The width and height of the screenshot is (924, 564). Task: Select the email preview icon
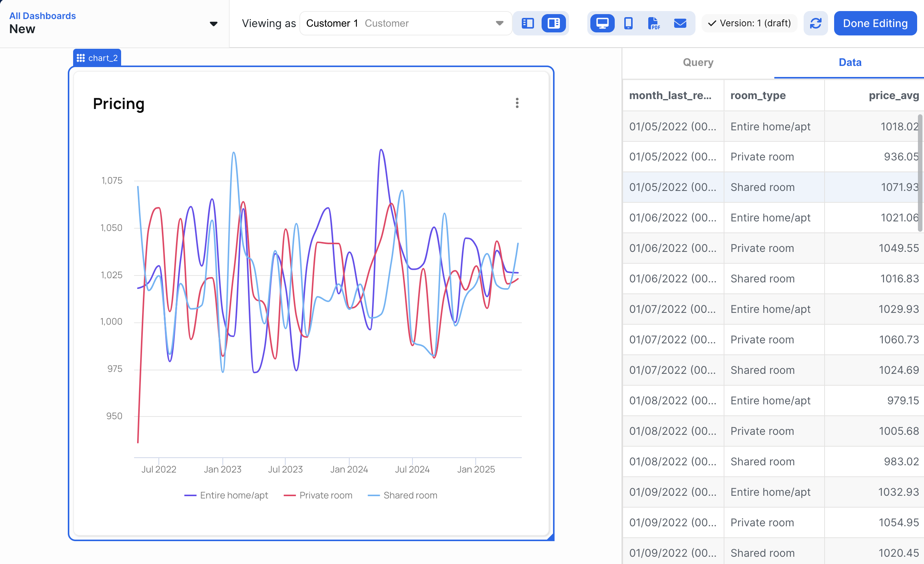point(680,23)
